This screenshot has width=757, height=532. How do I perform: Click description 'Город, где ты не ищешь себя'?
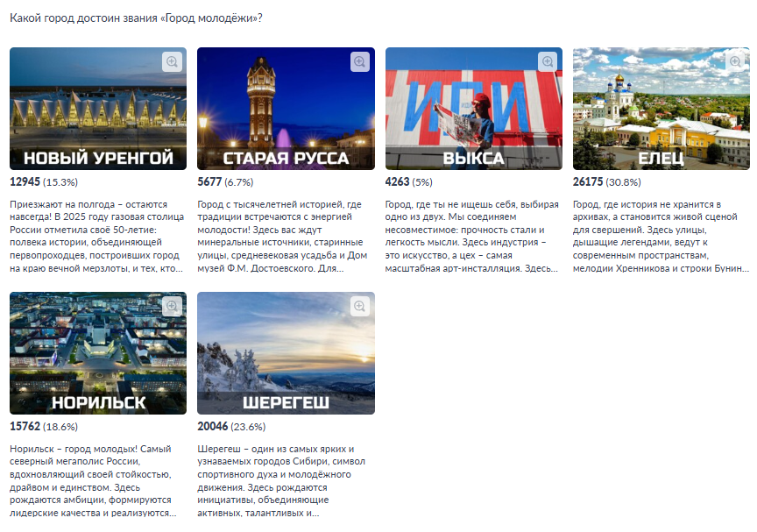[x=472, y=237]
